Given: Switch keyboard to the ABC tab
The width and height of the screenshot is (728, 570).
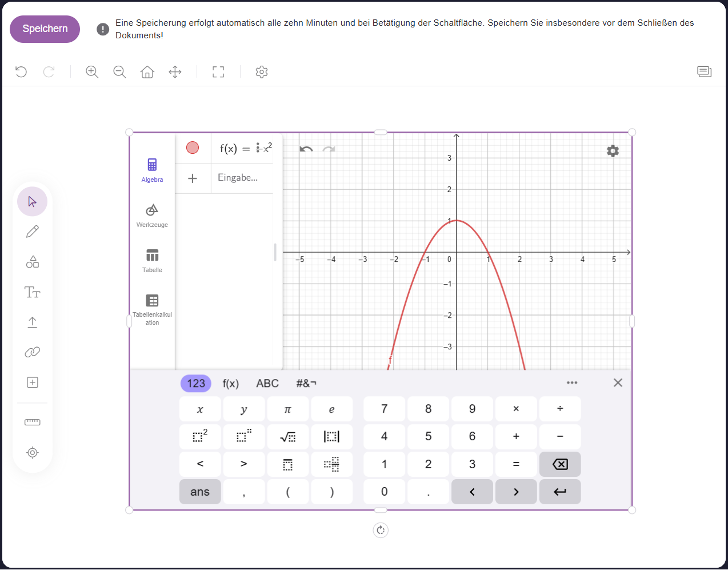Looking at the screenshot, I should 267,384.
